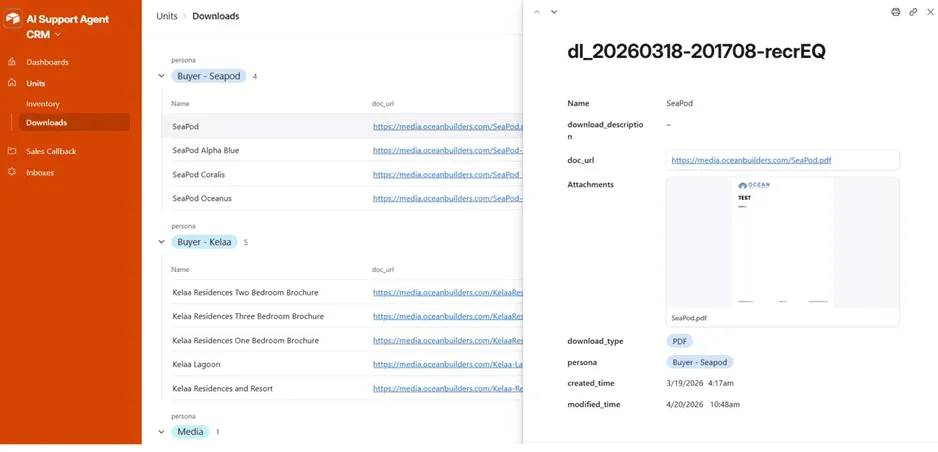
Task: Click the Units breadcrumb
Action: point(167,16)
